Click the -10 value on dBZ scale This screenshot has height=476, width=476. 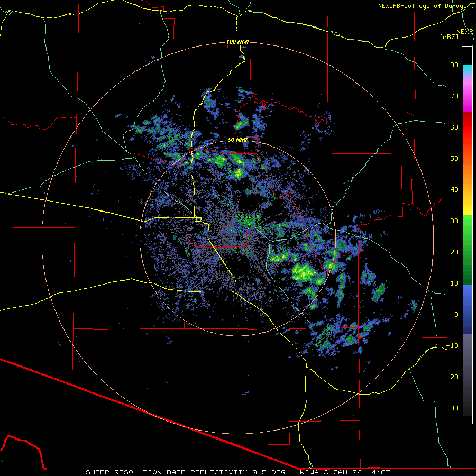tap(452, 346)
